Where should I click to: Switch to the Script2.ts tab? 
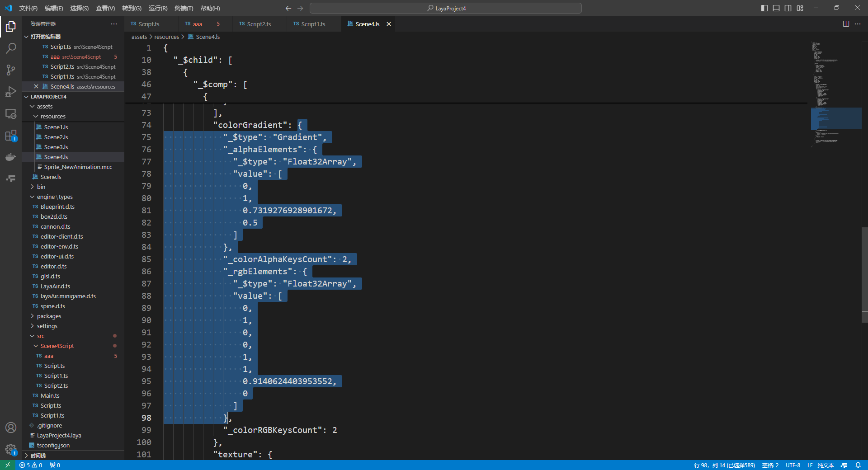(259, 24)
